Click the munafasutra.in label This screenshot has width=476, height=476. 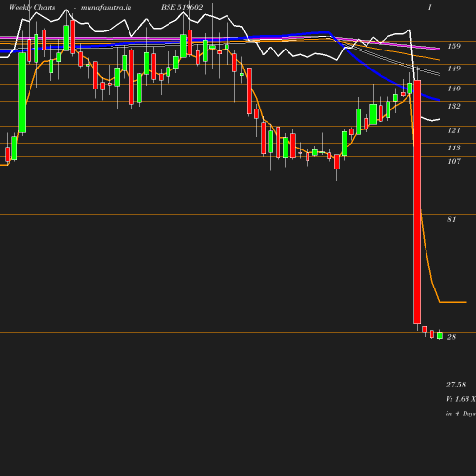click(x=106, y=7)
